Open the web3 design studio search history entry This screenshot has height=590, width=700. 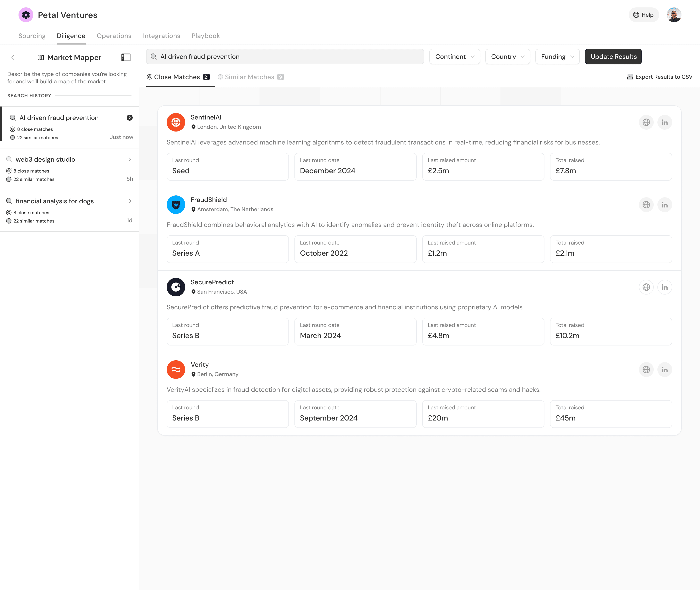69,169
